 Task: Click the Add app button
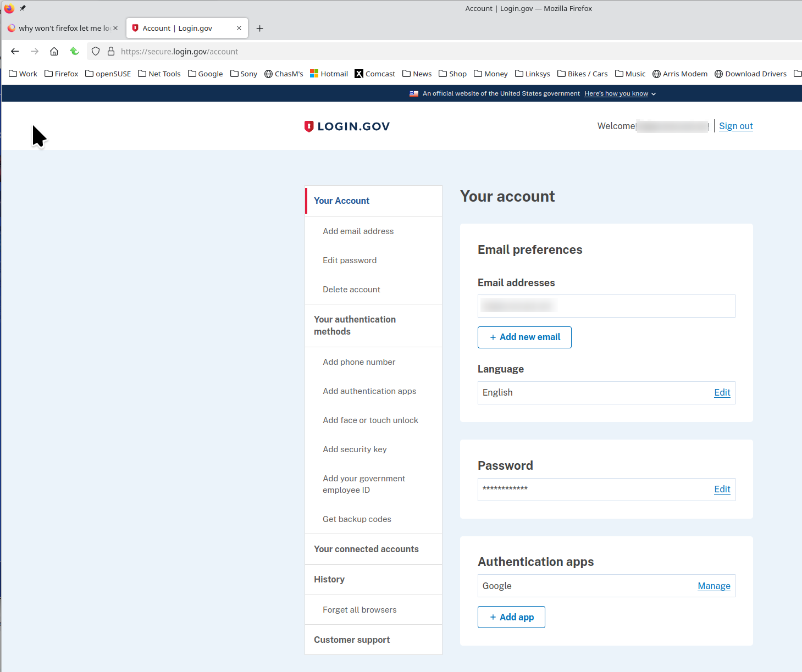511,617
